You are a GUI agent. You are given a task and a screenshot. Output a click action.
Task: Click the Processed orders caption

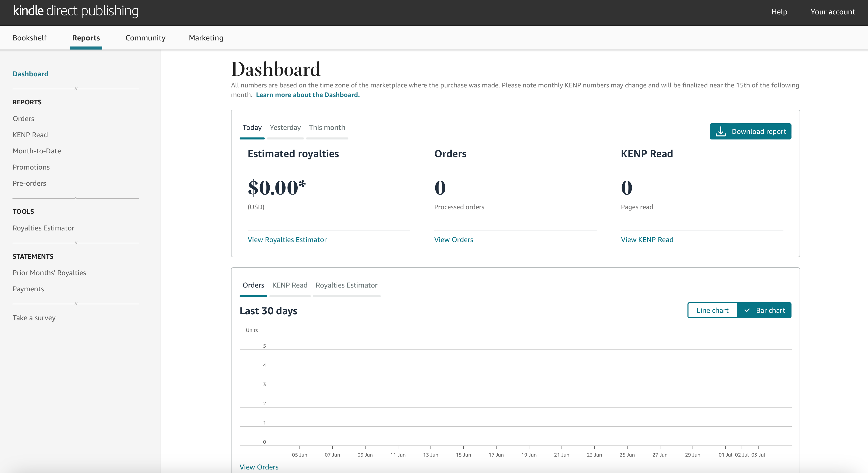(x=459, y=207)
